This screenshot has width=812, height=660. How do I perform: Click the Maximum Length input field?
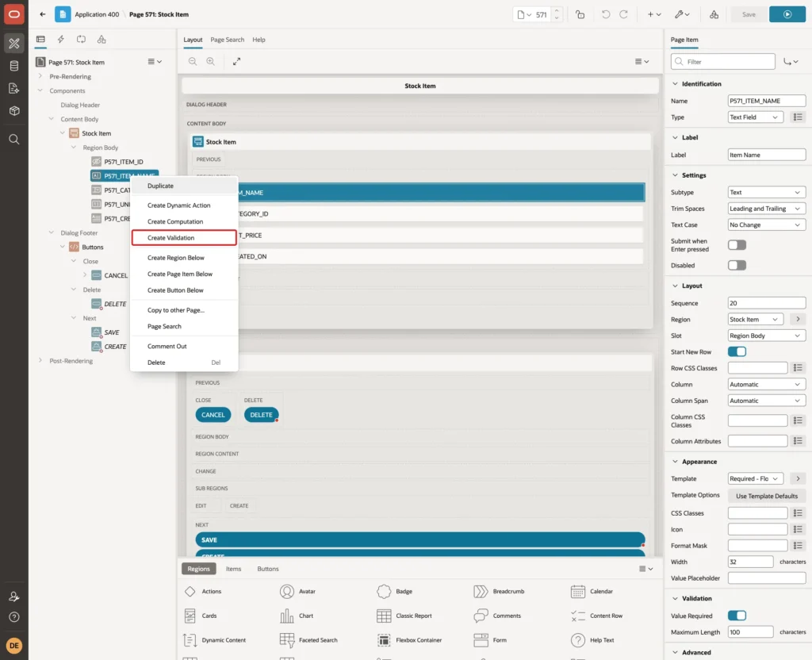coord(750,632)
